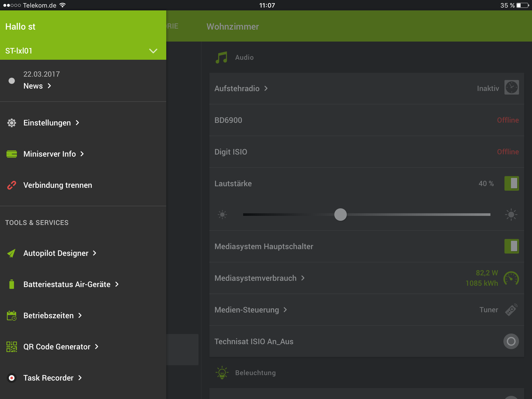Click the Verbindung trennen link

(58, 185)
